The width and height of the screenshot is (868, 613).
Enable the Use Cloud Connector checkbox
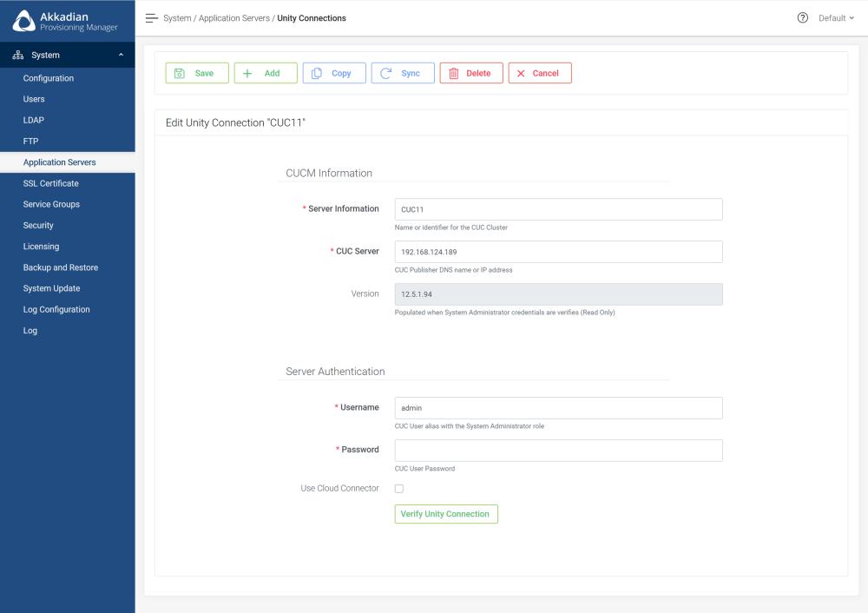coord(399,488)
